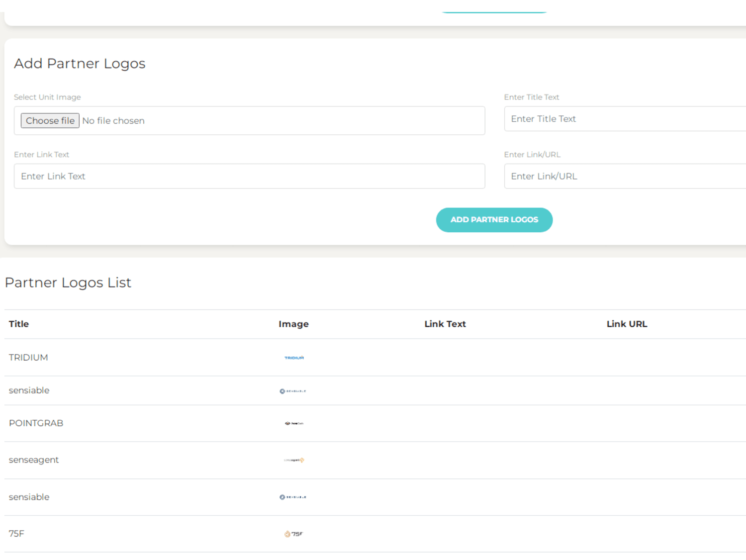Open the TRIDIUM logo thumbnail
Viewport: 746px width, 560px height.
click(294, 358)
